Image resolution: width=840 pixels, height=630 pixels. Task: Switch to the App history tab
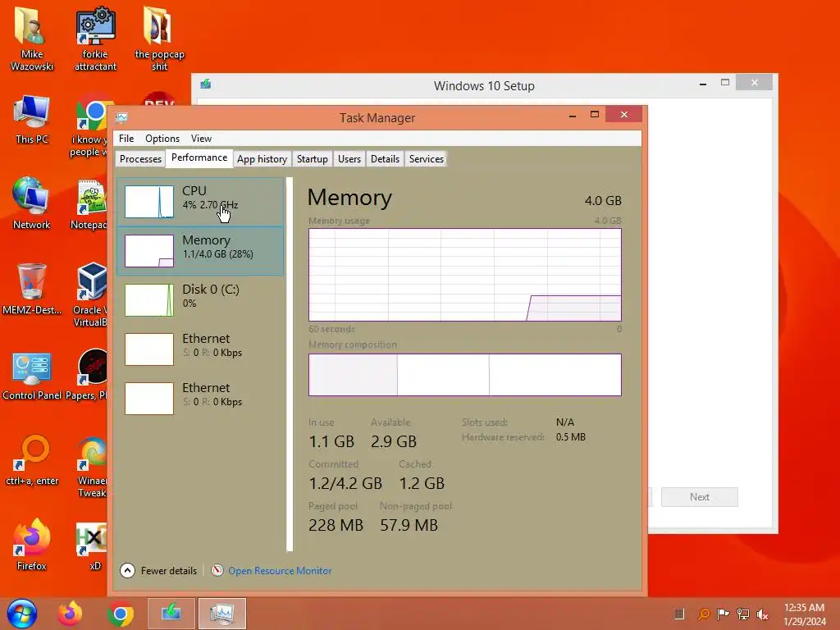262,159
